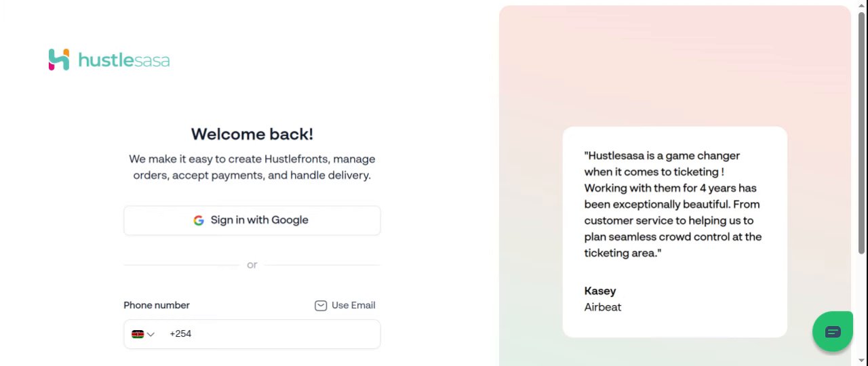Click the Kenya flag icon
The image size is (868, 366).
pos(138,334)
